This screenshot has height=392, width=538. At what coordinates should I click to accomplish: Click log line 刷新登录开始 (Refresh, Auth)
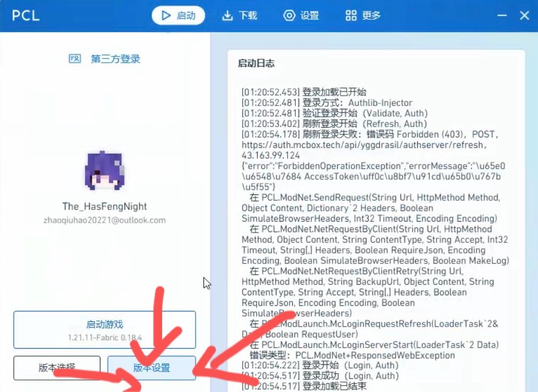point(334,124)
